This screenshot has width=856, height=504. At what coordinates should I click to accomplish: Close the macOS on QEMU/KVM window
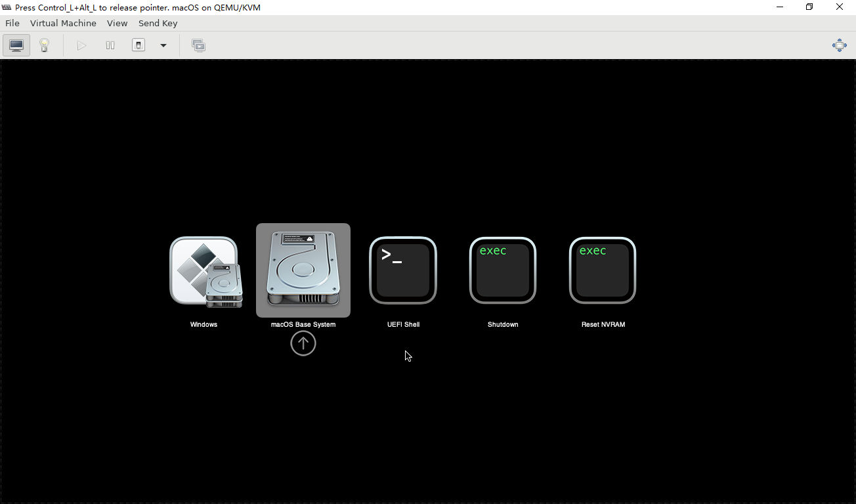click(x=840, y=7)
